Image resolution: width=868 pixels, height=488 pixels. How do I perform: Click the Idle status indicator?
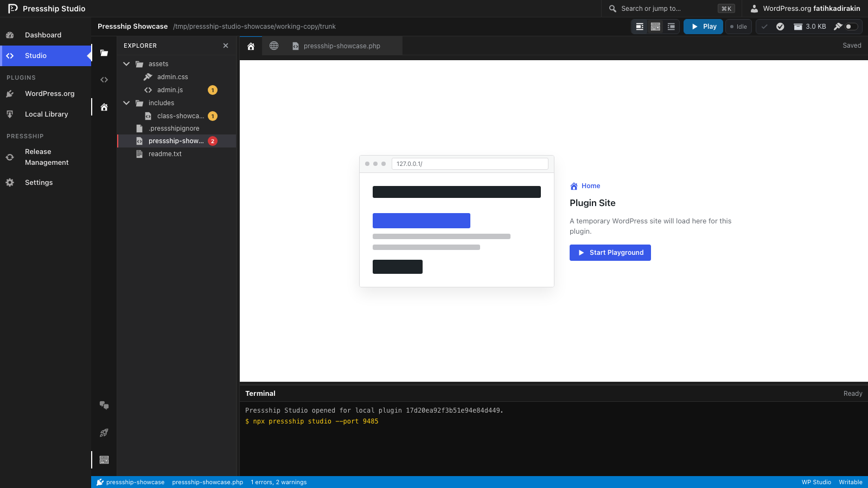[x=738, y=27]
